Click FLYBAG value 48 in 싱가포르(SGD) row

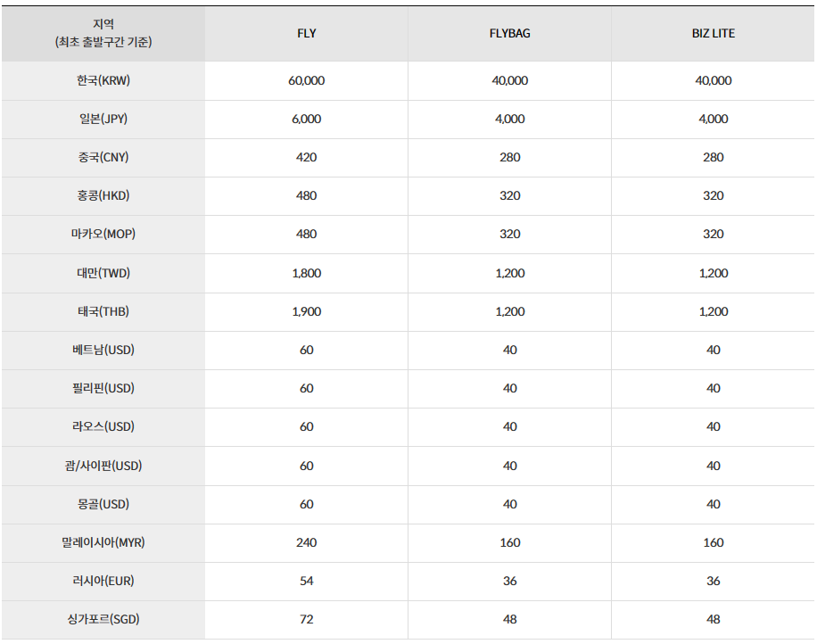(x=509, y=620)
